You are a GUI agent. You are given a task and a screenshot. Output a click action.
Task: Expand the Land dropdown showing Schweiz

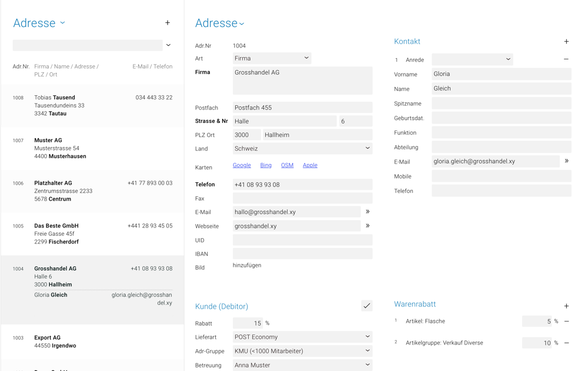coord(302,149)
